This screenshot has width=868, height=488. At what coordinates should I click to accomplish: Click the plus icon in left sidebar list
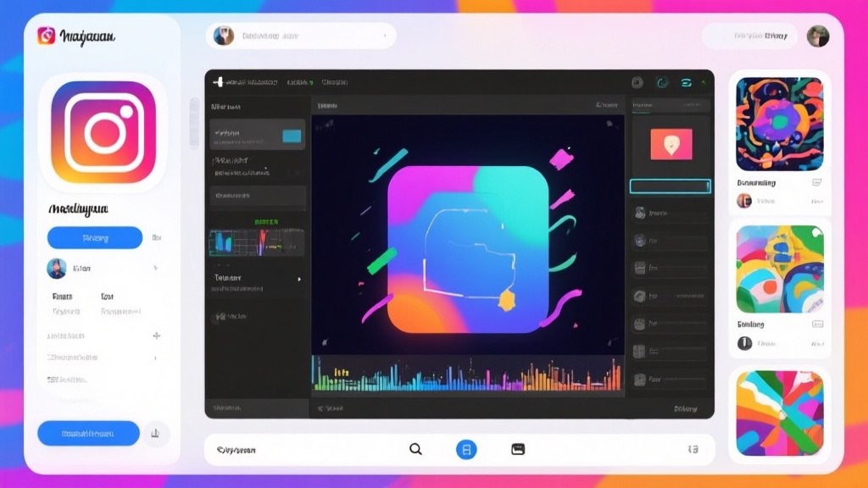[156, 335]
